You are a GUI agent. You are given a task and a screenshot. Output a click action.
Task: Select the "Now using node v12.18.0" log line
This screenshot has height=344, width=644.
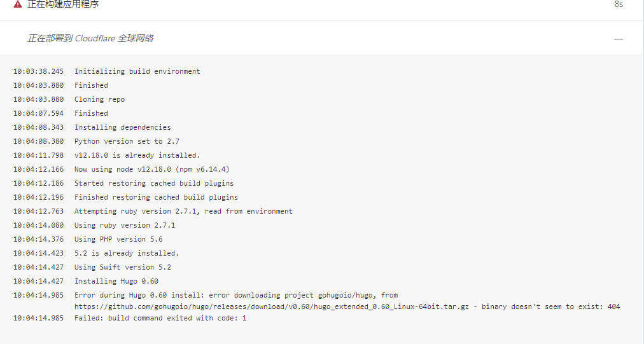coord(151,169)
